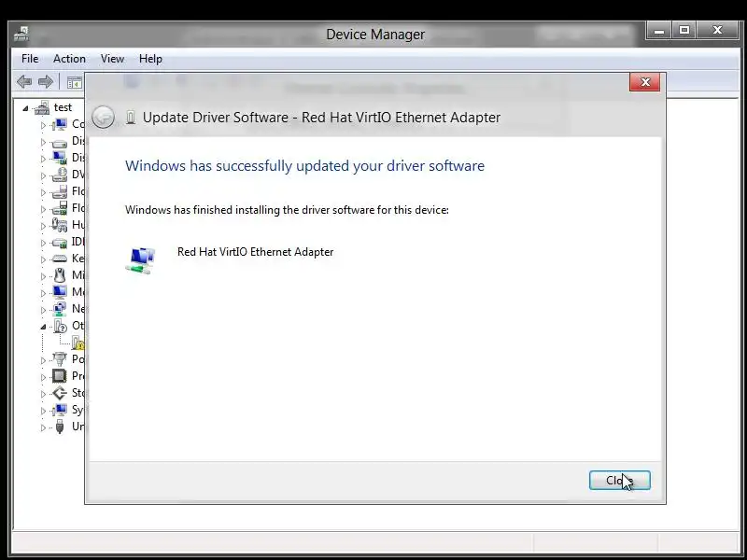Select the unknown device with yellow warning icon
The height and width of the screenshot is (560, 747).
78,342
